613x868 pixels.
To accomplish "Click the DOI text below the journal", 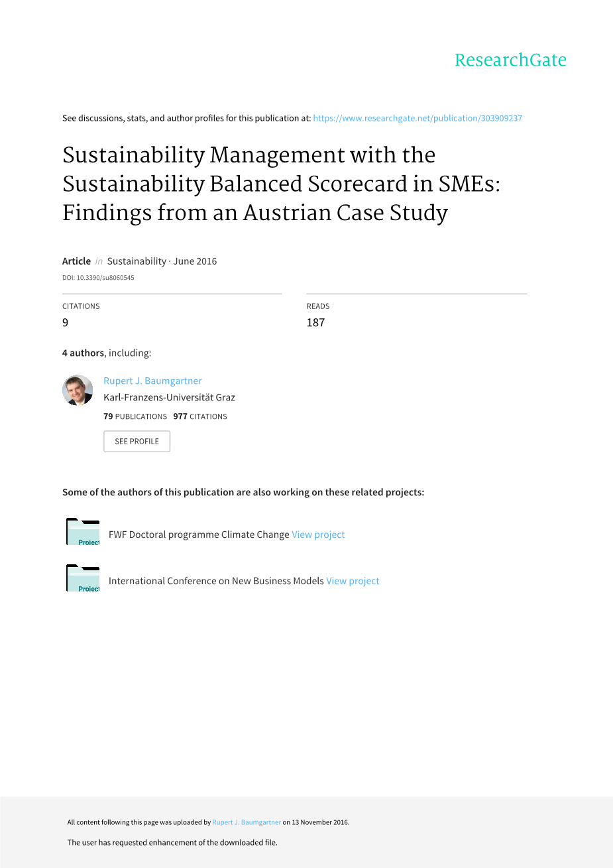I will 98,278.
